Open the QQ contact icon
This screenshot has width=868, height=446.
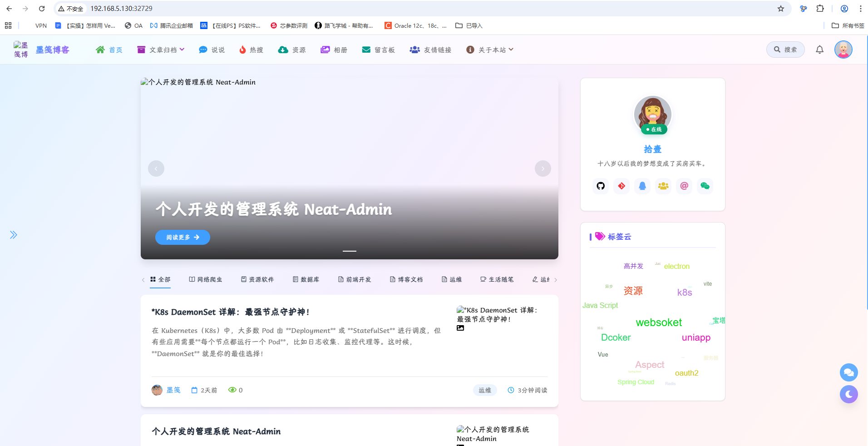tap(642, 186)
